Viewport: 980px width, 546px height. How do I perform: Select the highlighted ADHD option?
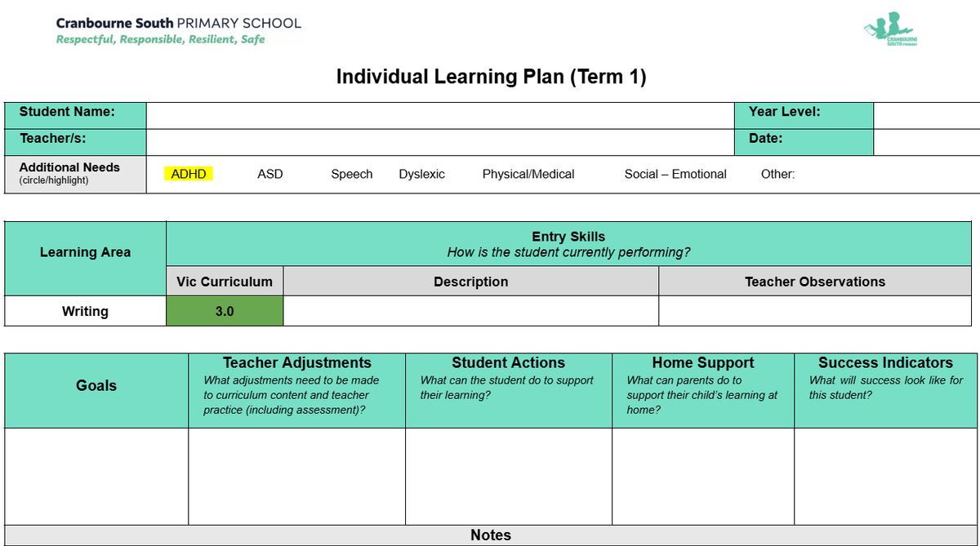pos(189,174)
